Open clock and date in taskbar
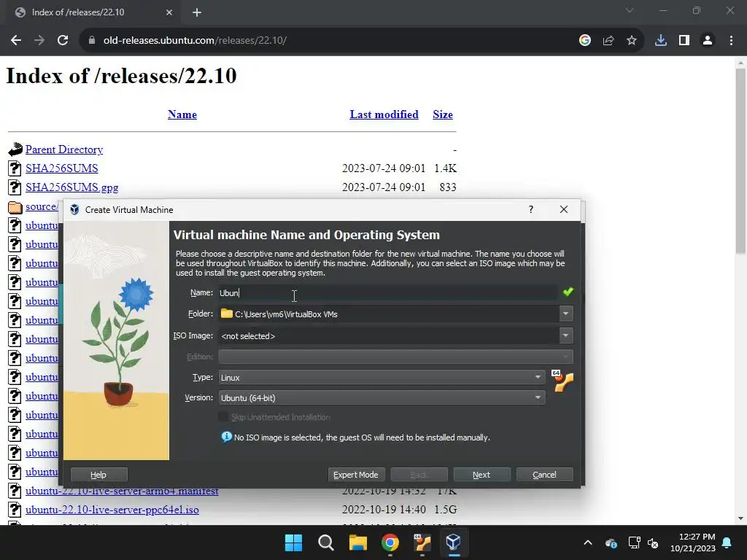The height and width of the screenshot is (560, 747). pyautogui.click(x=693, y=542)
